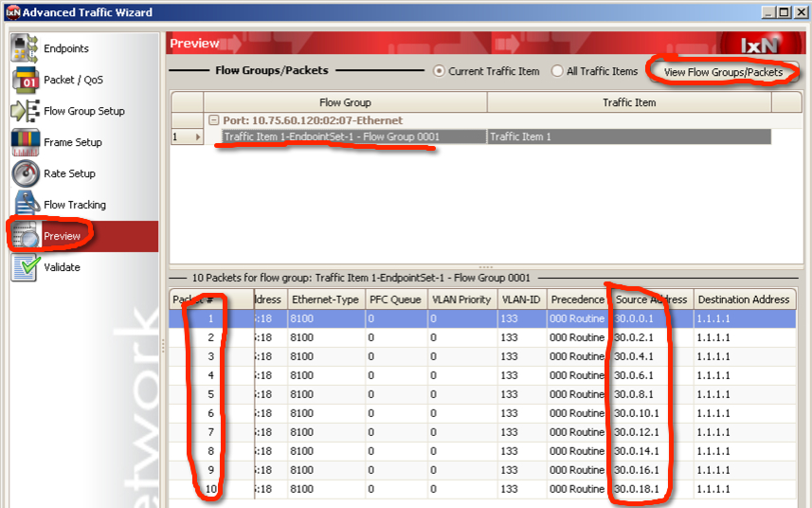Select packet number 8 row
This screenshot has height=508, width=812.
482,451
